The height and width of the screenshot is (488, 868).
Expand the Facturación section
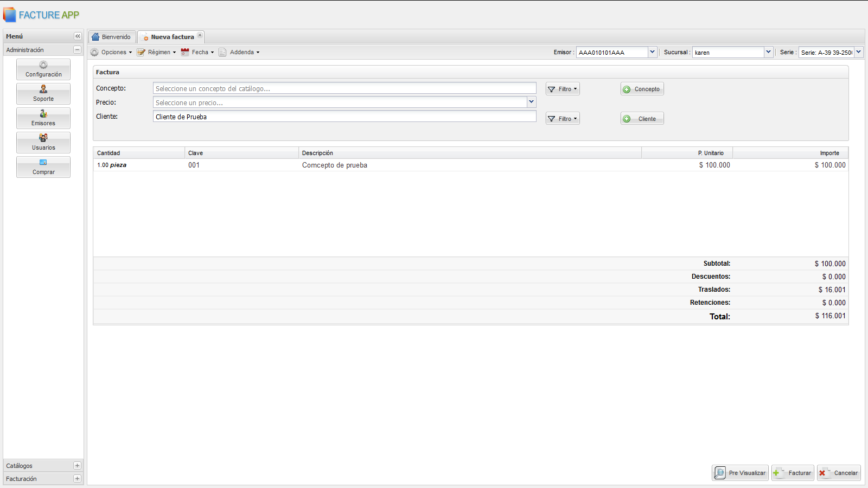click(77, 479)
